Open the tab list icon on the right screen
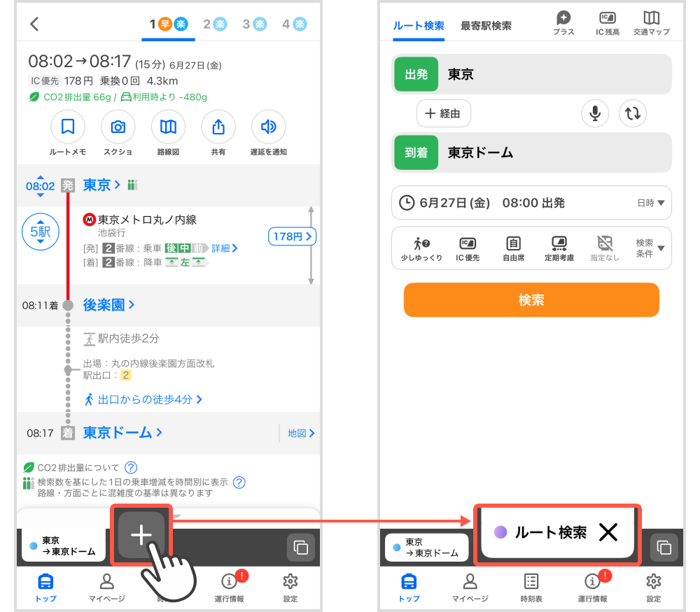The width and height of the screenshot is (700, 612). pyautogui.click(x=664, y=547)
